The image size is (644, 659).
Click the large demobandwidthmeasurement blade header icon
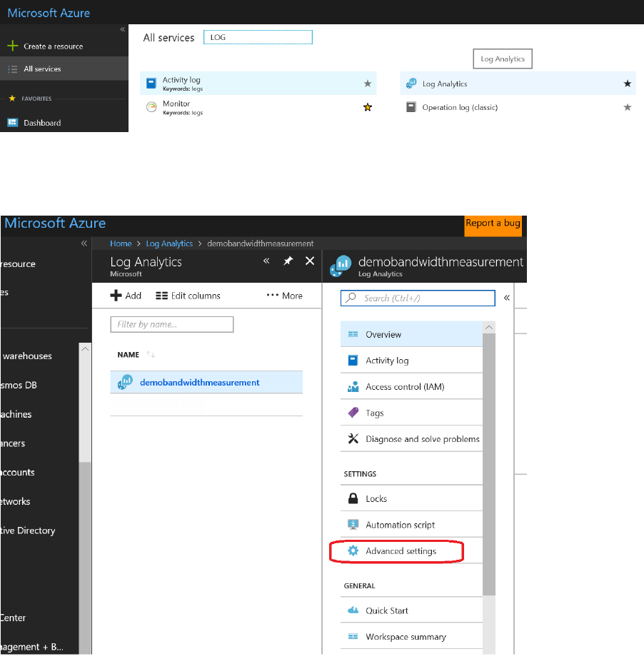341,266
